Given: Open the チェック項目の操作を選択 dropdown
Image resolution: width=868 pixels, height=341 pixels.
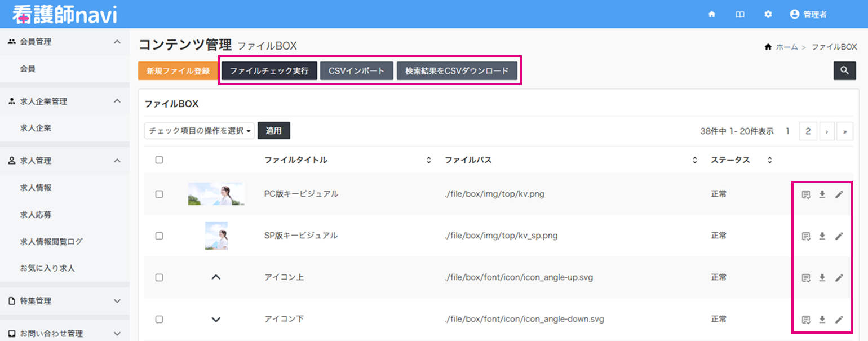Looking at the screenshot, I should tap(199, 130).
